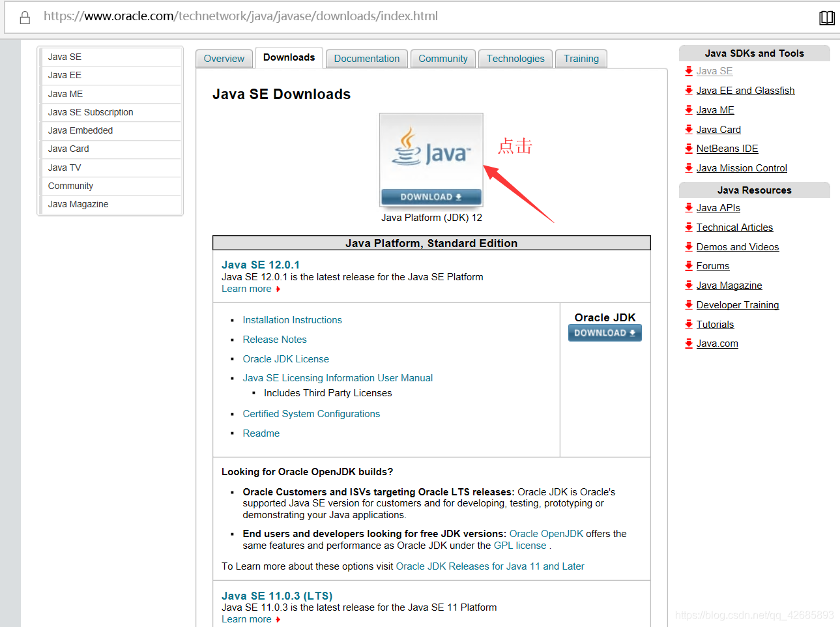Click the red icon beside Java ME link
The height and width of the screenshot is (627, 840).
pos(689,110)
